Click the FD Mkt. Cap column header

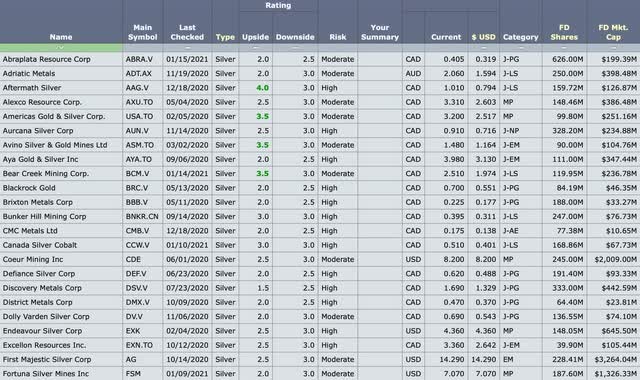coord(613,32)
